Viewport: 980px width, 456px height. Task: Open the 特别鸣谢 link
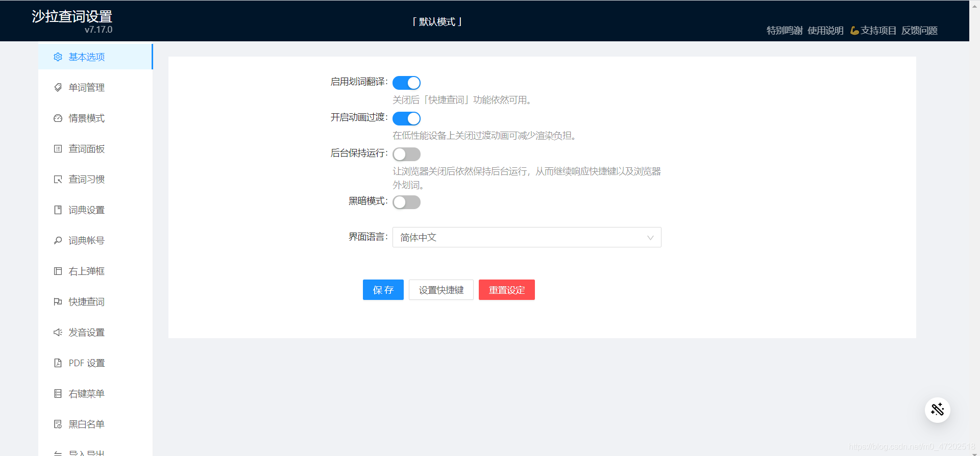pos(785,31)
